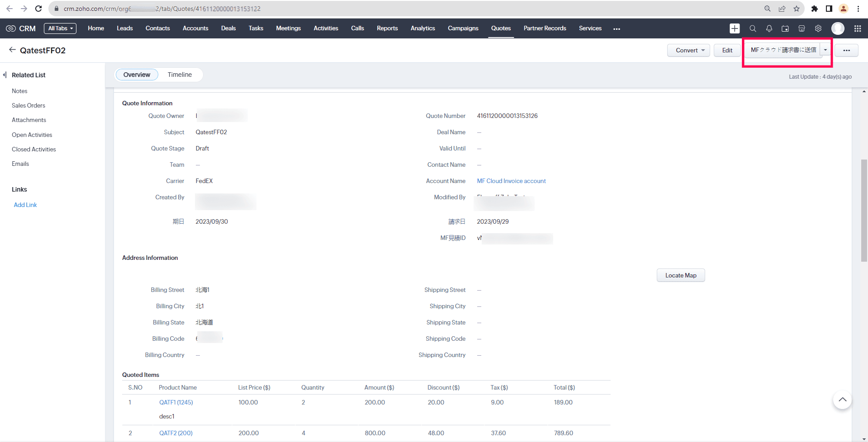Click the back arrow beside QatestFF02
This screenshot has height=442, width=868.
coord(12,50)
